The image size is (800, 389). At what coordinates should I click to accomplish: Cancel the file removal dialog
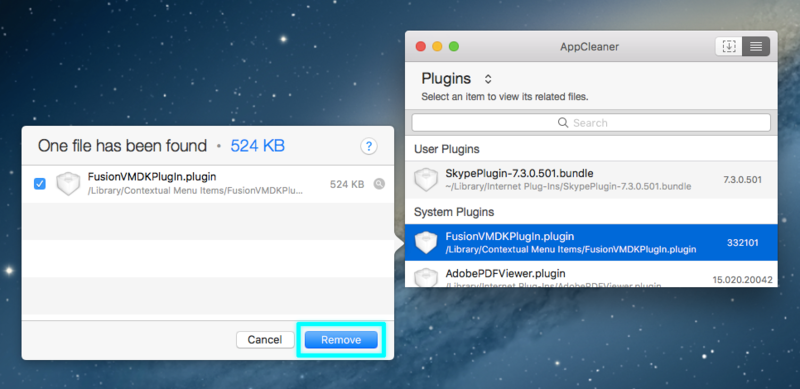pos(265,340)
